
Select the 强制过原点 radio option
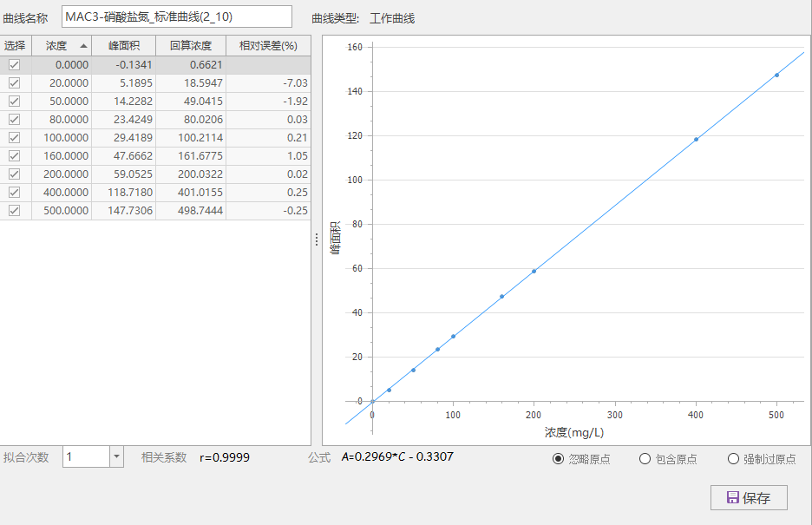click(734, 459)
